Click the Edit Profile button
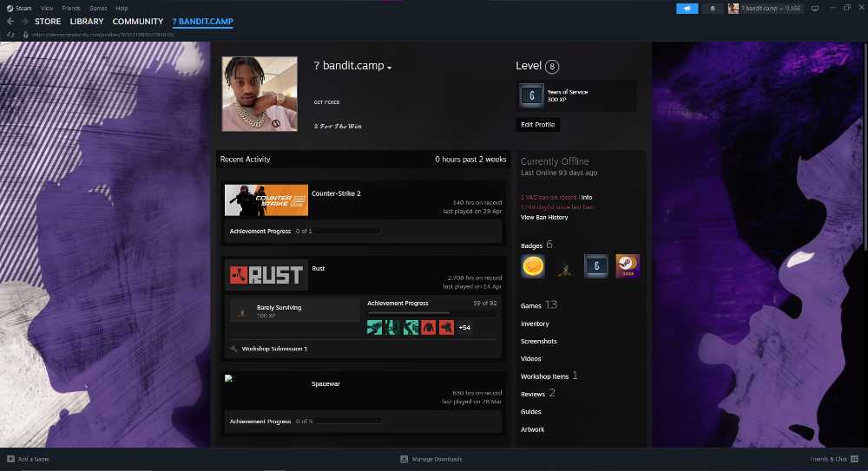Viewport: 868px width, 471px height. point(537,125)
